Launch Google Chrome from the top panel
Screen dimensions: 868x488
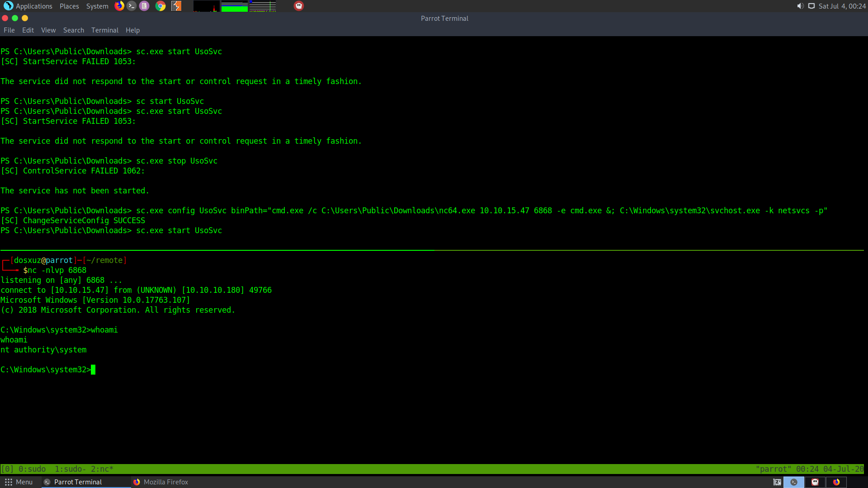160,6
